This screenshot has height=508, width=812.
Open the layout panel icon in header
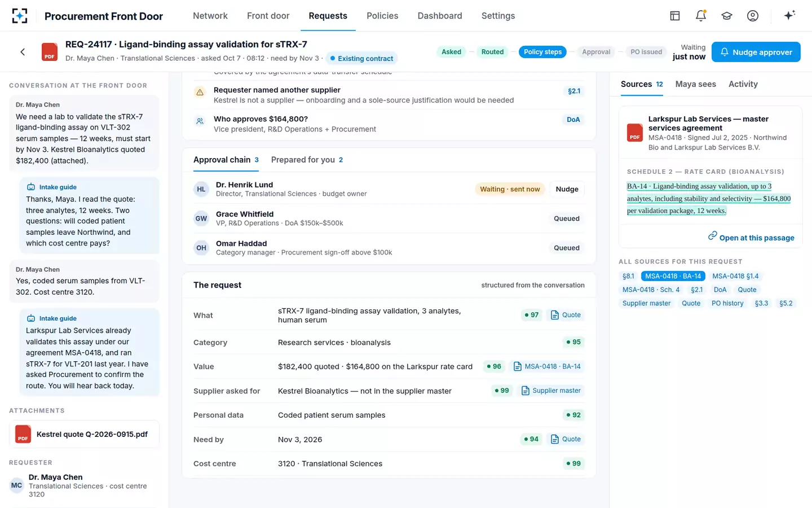coord(675,16)
